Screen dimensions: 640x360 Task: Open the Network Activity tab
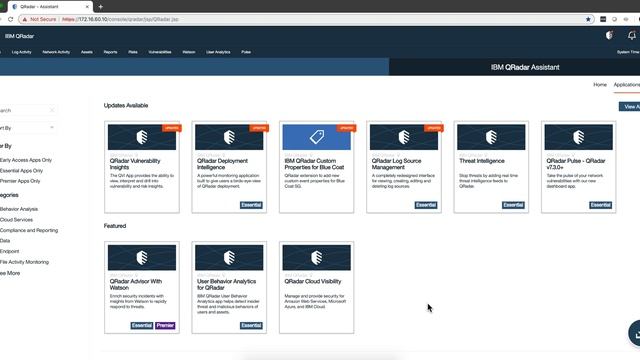(56, 52)
